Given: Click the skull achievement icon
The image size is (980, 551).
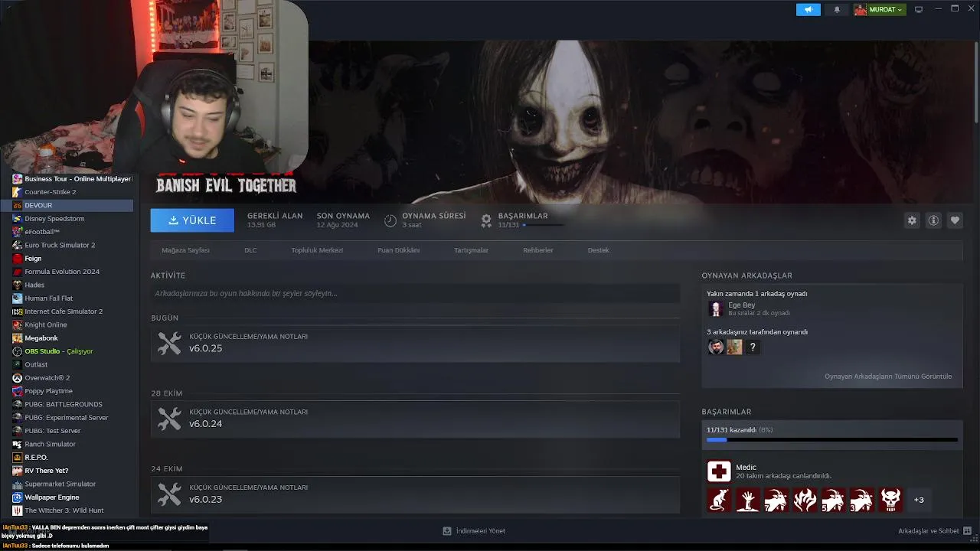Looking at the screenshot, I should point(890,500).
